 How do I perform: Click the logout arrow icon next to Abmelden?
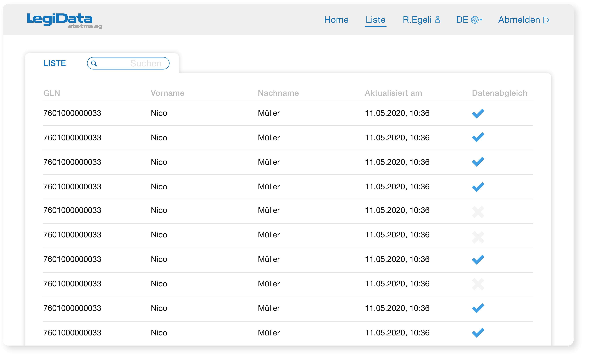coord(546,20)
